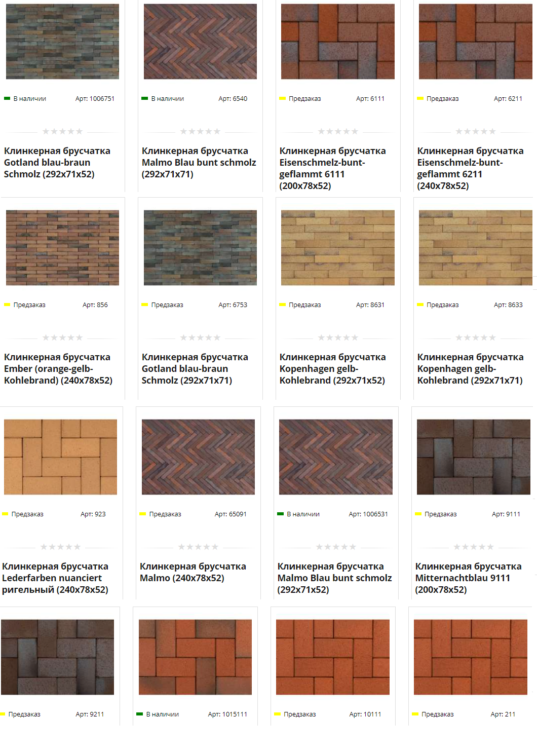Open Malmo Blau bunt schmolz (292x71x52) title
Viewport: 537px width, 756px height.
tap(334, 578)
